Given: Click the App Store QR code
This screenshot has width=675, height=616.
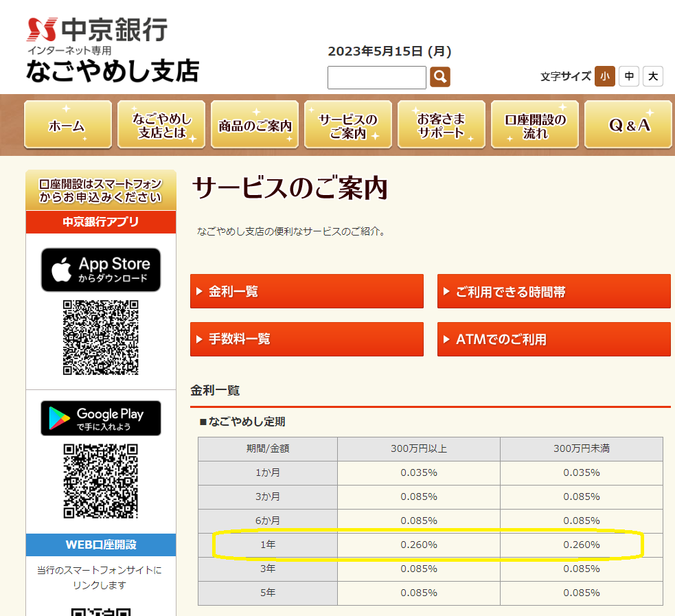Looking at the screenshot, I should pyautogui.click(x=101, y=337).
